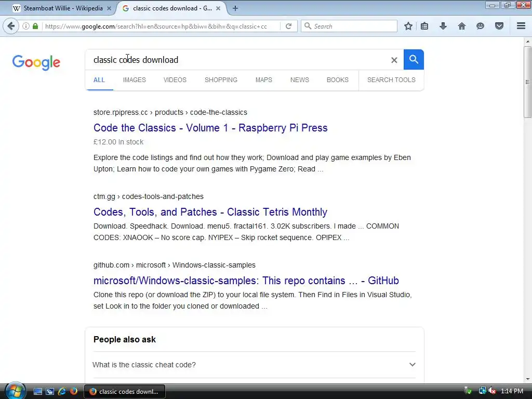Open SEARCH TOOLS options
Image resolution: width=532 pixels, height=399 pixels.
click(x=391, y=80)
